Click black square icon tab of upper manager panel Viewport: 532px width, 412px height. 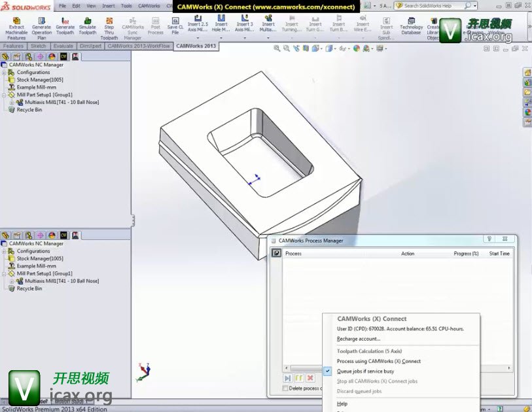click(63, 56)
